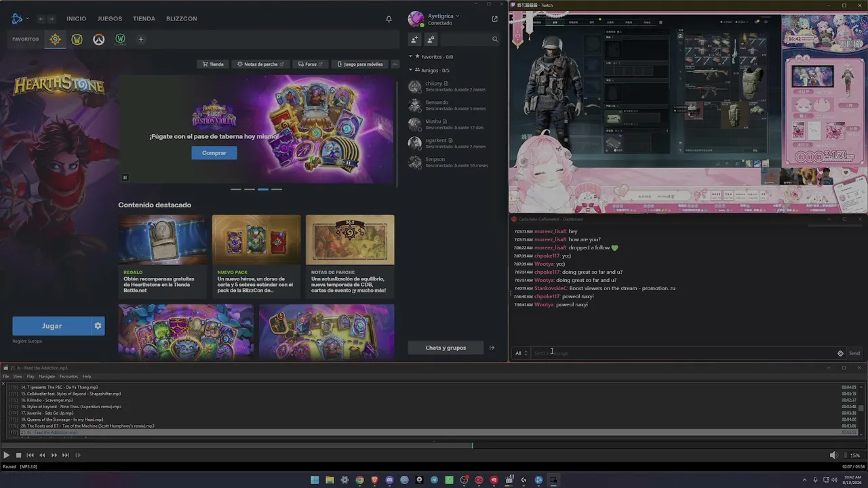This screenshot has width=868, height=488.
Task: Add a game to favorites bar
Action: 141,39
